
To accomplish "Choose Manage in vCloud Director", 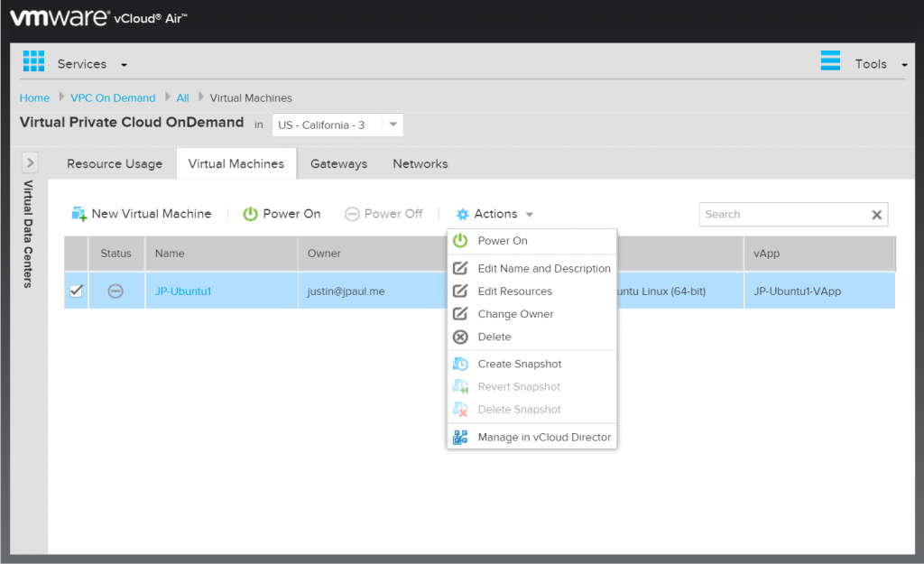I will [x=532, y=438].
